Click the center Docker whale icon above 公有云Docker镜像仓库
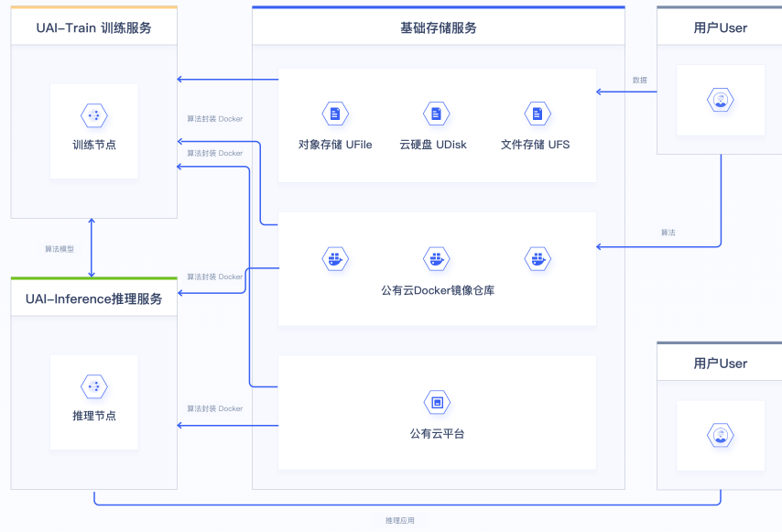782x532 pixels. point(437,259)
